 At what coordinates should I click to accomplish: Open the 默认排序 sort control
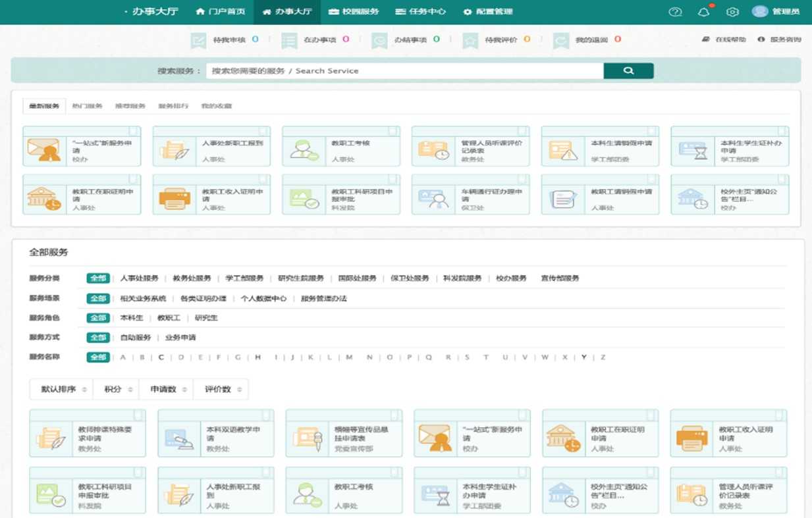point(63,390)
